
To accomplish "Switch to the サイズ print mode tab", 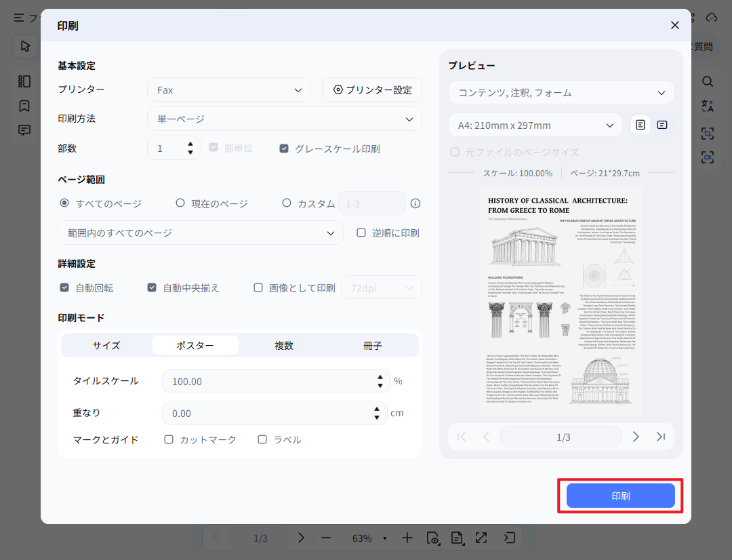I will click(x=106, y=345).
